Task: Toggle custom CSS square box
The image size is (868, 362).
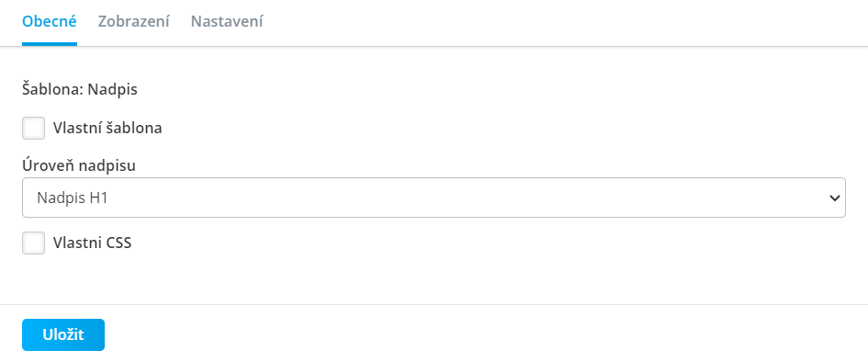Action: click(x=34, y=243)
